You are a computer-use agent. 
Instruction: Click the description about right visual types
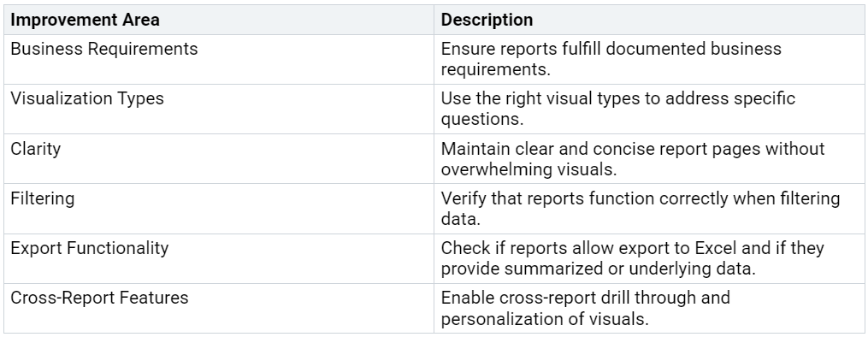(x=617, y=109)
